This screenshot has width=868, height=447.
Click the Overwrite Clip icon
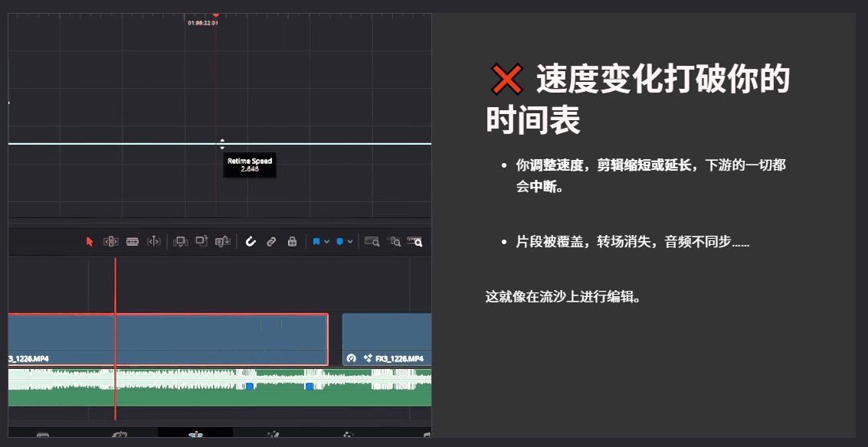(200, 241)
